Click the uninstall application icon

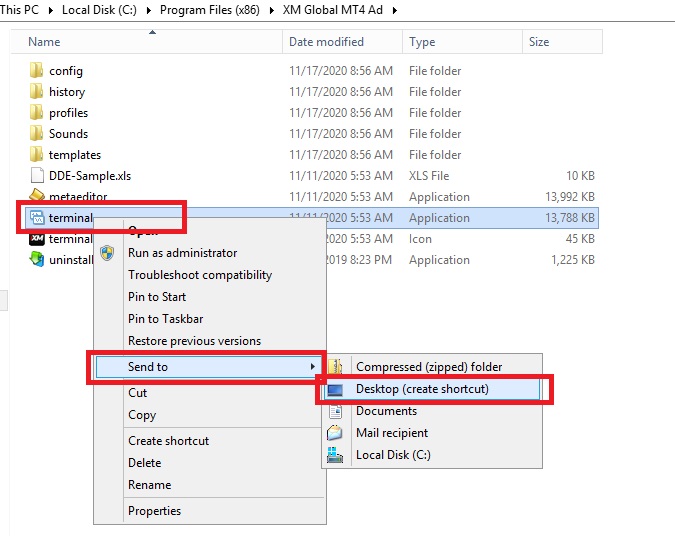pos(36,260)
